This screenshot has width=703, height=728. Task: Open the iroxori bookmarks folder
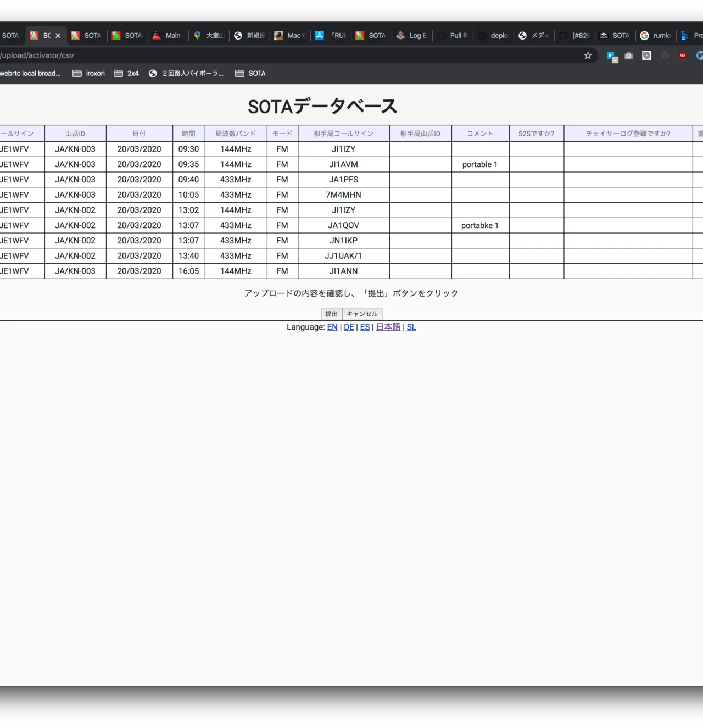(89, 73)
